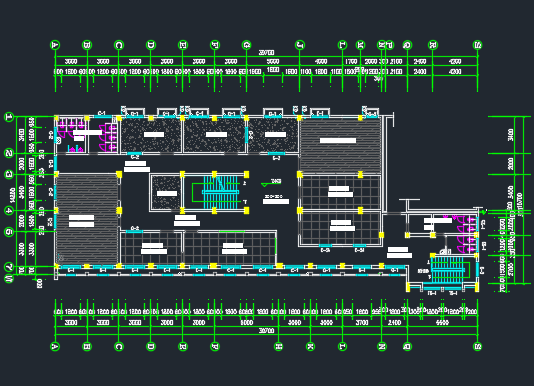Screen dimensions: 534x386
Task: Select axis bubble G above the plan
Action: pyautogui.click(x=247, y=45)
